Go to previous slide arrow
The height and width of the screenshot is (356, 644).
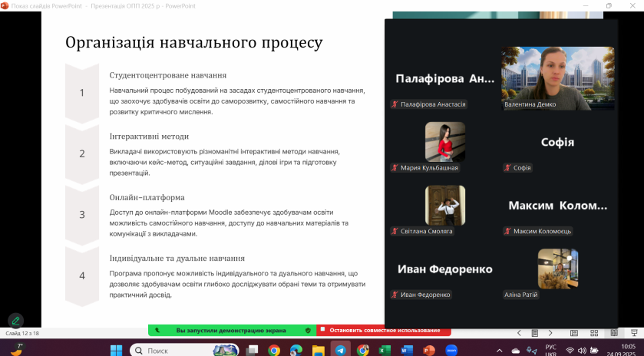coord(519,333)
